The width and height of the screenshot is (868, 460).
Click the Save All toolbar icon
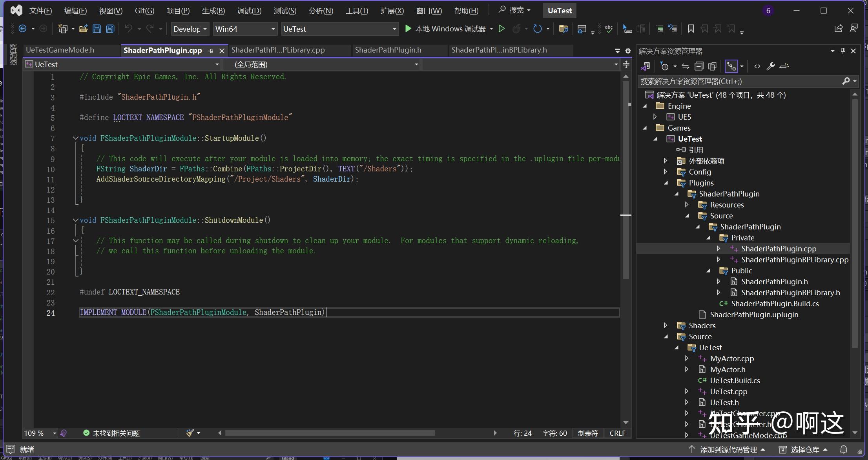(x=110, y=29)
